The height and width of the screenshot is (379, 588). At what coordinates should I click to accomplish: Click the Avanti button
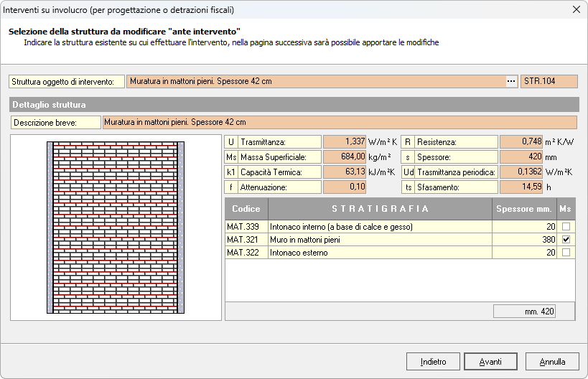pyautogui.click(x=491, y=362)
